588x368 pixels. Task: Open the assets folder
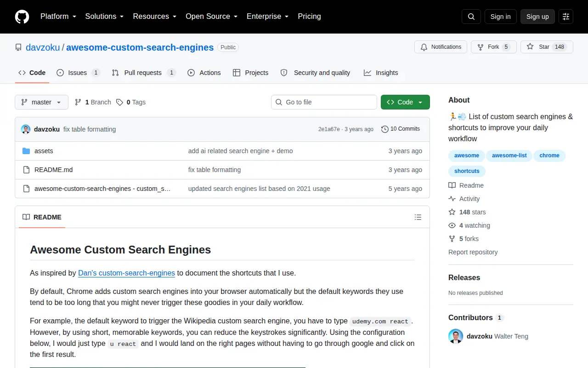44,151
